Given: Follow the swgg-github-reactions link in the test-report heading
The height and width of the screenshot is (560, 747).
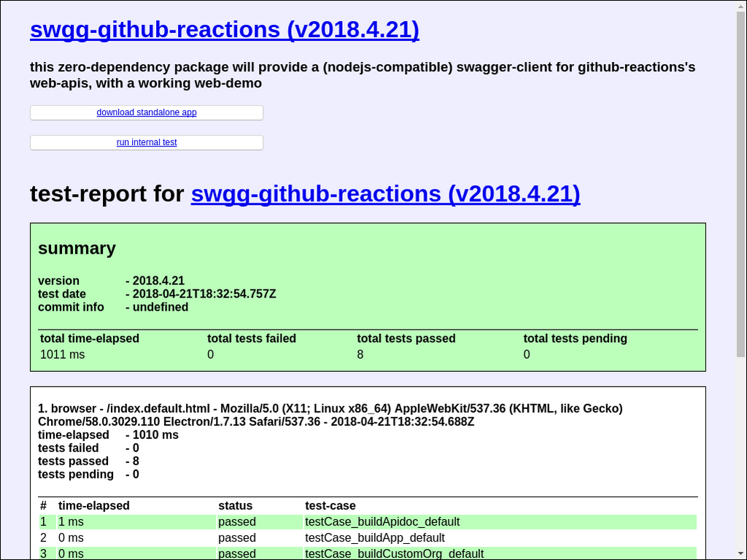Looking at the screenshot, I should 385,194.
